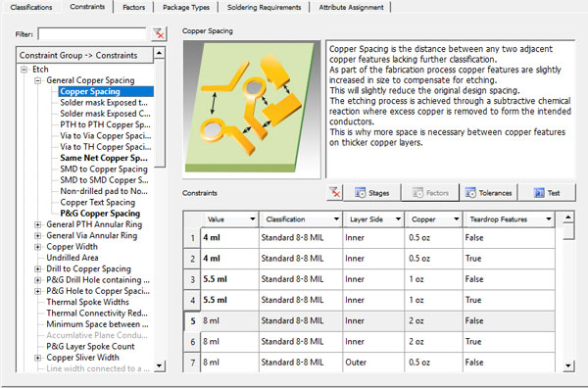Expand Copper Sliver Width node
Viewport: 588px width, 388px height.
pyautogui.click(x=37, y=358)
